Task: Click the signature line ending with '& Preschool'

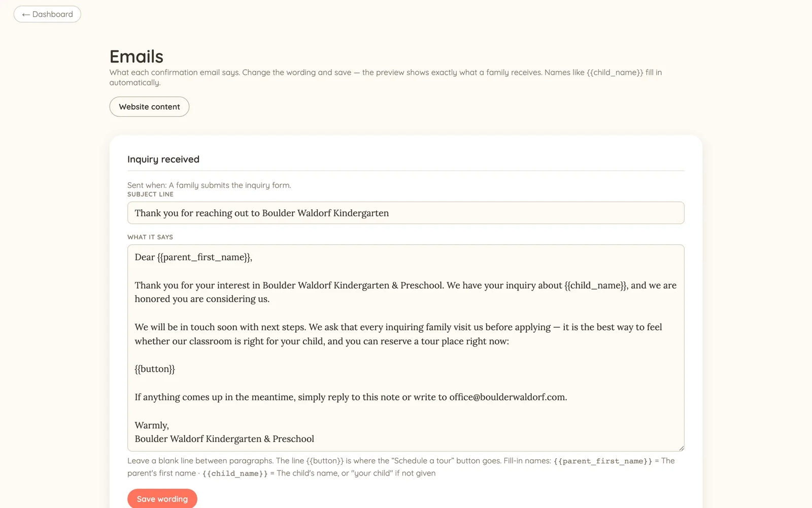Action: click(x=224, y=439)
